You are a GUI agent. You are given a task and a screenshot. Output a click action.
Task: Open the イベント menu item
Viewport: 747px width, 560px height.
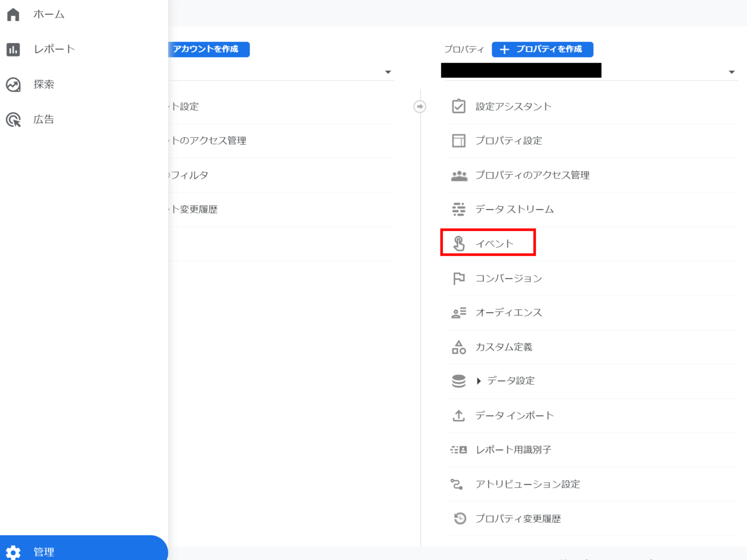494,244
